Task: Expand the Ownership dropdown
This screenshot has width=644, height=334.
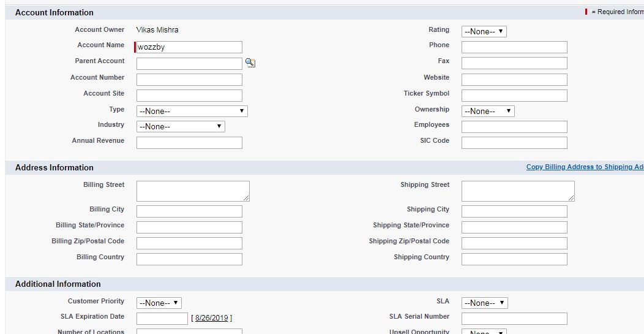Action: (x=487, y=111)
